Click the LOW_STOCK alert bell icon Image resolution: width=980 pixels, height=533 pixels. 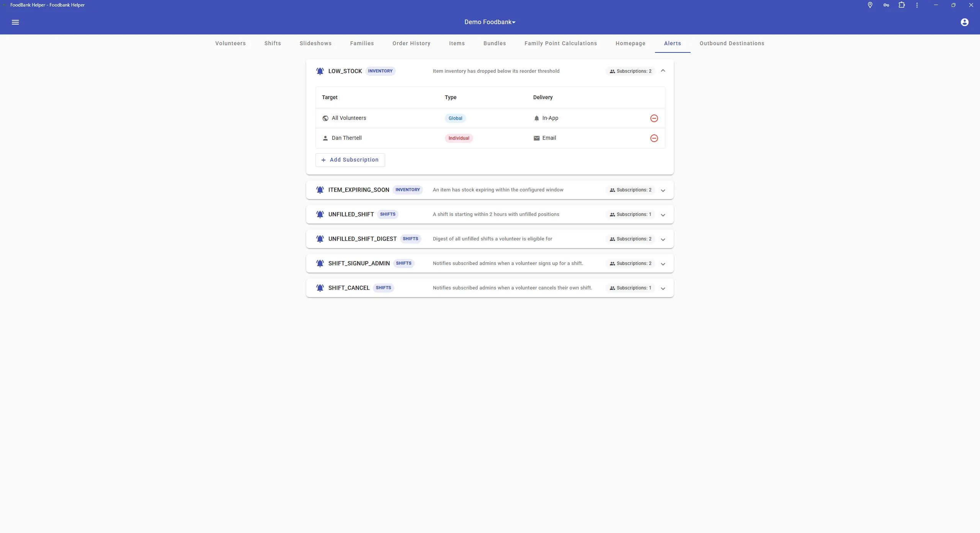pos(320,71)
